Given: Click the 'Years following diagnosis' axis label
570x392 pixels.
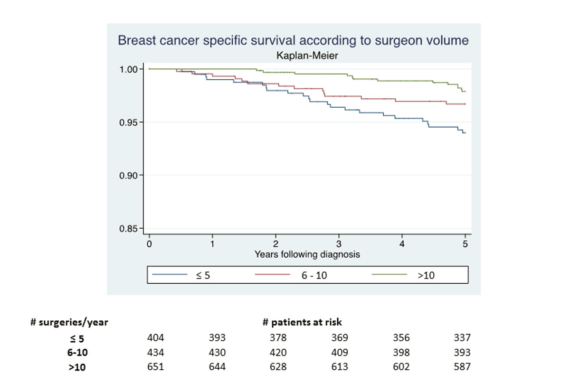Looking at the screenshot, I should point(307,254).
